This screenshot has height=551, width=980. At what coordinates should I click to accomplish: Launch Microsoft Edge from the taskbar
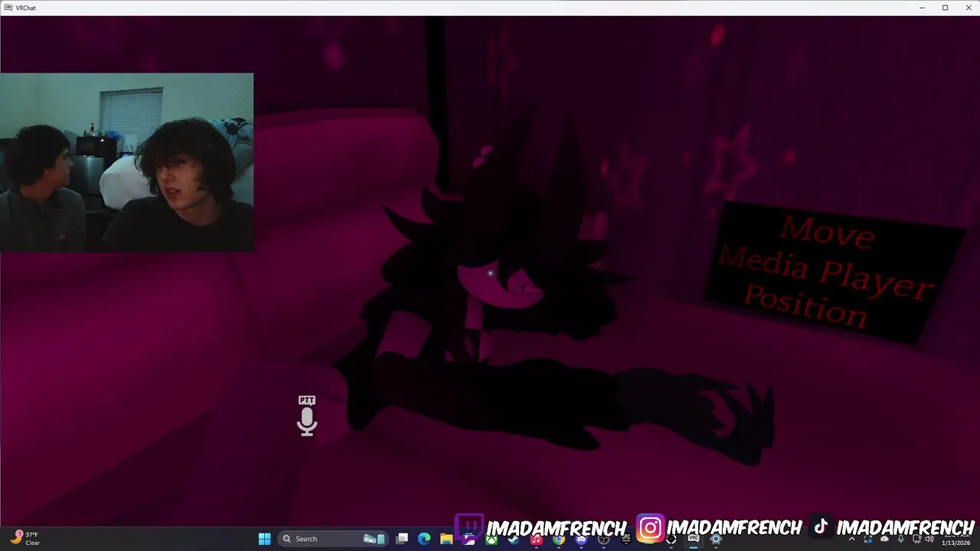click(424, 539)
